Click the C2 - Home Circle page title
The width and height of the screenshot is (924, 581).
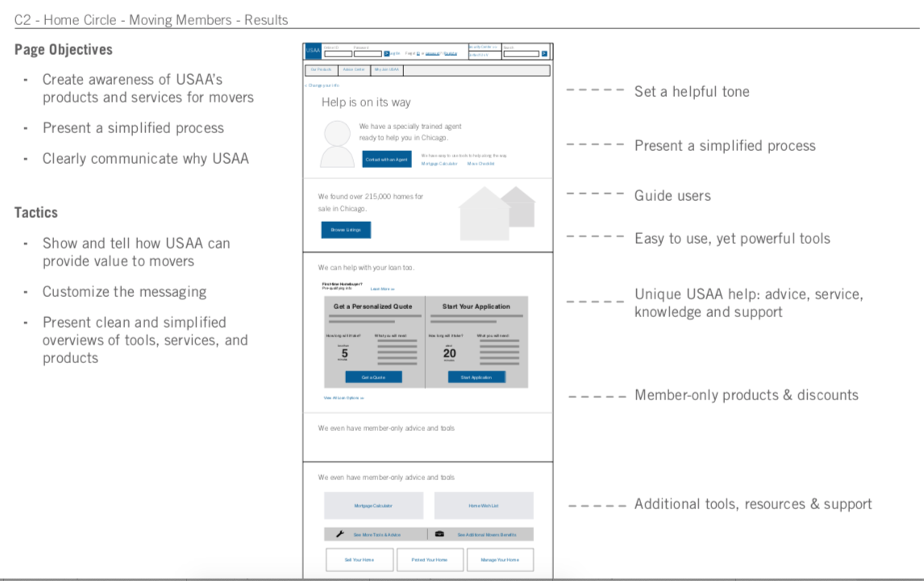click(151, 19)
